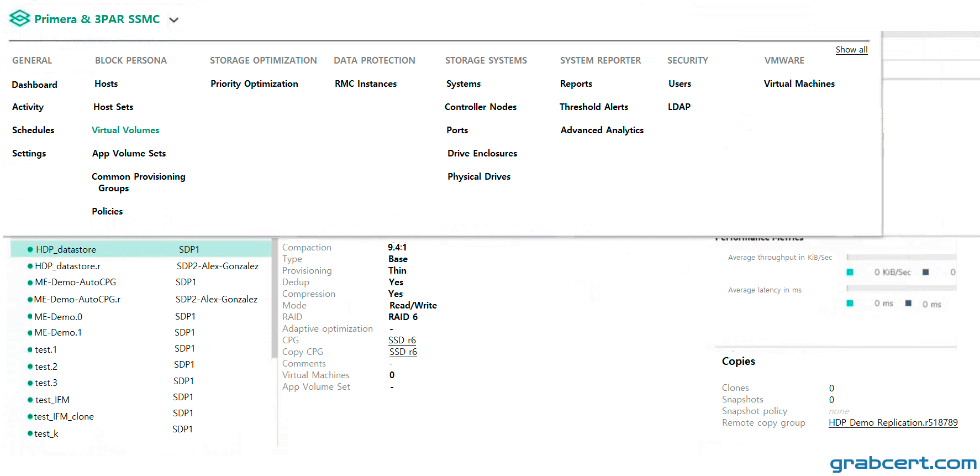The width and height of the screenshot is (980, 476).
Task: Click the volume list vertical scrollbar
Action: pyautogui.click(x=274, y=299)
